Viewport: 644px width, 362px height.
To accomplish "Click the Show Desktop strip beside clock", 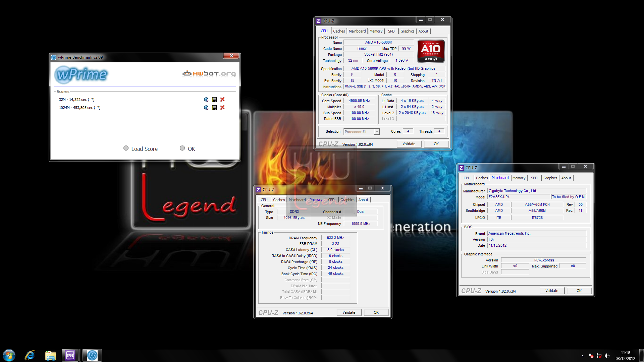I will [641, 356].
